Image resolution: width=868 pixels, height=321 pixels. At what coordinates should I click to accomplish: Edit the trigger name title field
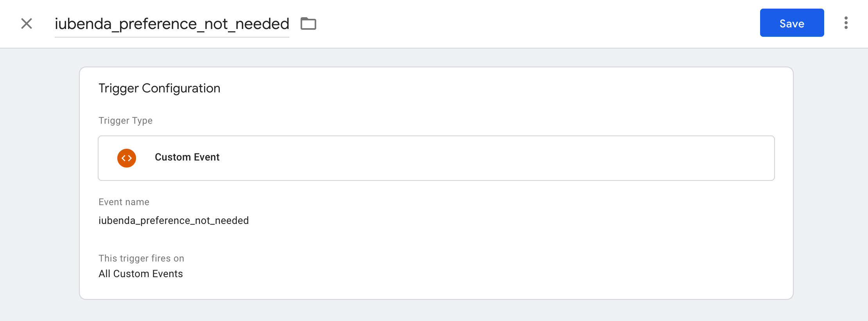[172, 24]
